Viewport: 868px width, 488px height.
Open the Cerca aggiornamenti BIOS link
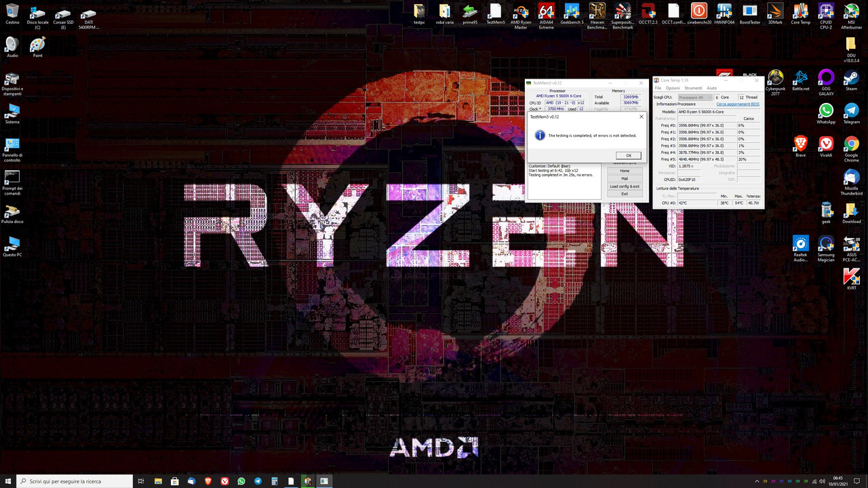[738, 104]
